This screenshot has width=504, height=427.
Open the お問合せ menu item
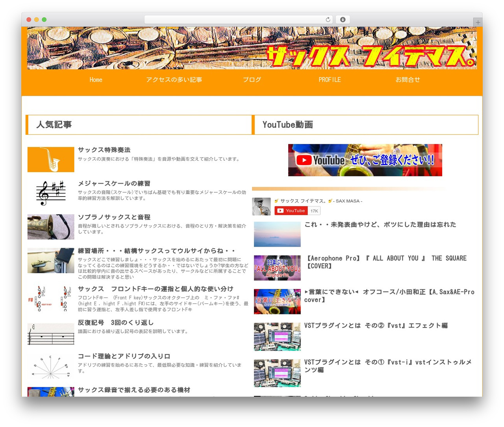[408, 80]
